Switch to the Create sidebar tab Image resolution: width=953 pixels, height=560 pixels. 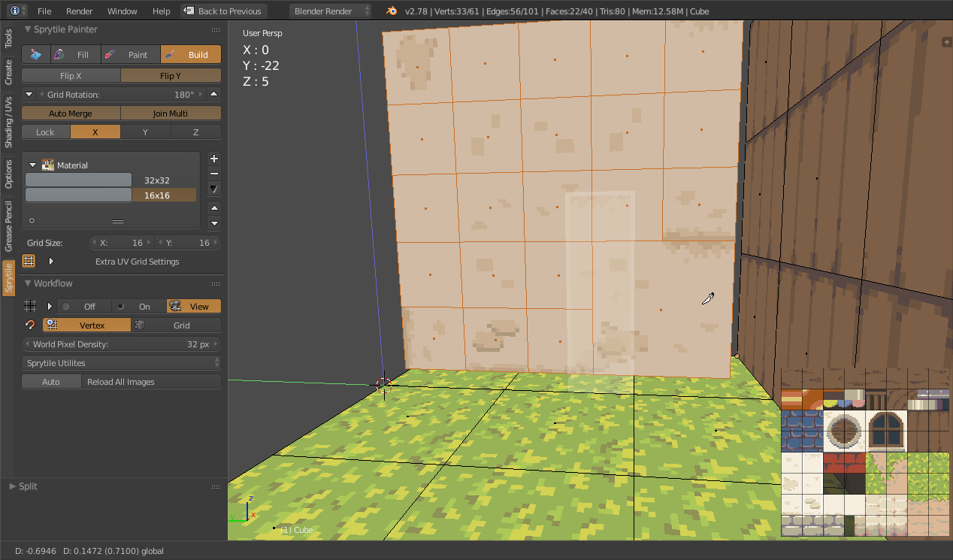click(x=9, y=73)
